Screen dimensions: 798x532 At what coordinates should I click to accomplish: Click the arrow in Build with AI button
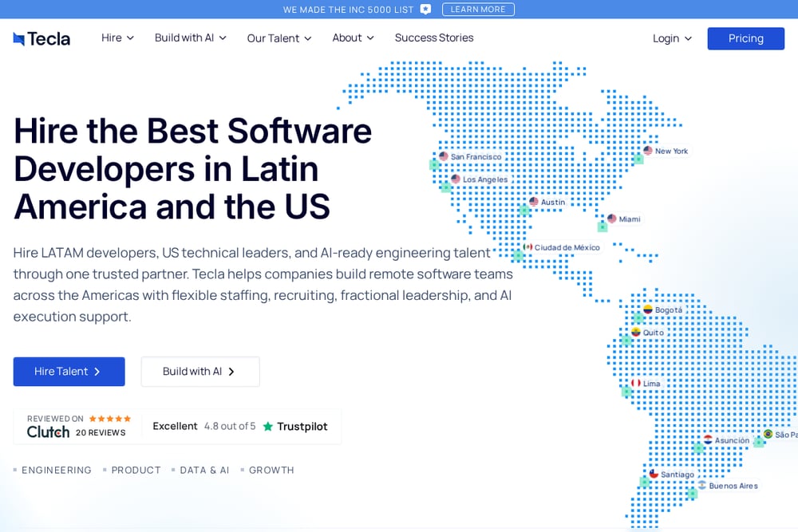coord(231,372)
